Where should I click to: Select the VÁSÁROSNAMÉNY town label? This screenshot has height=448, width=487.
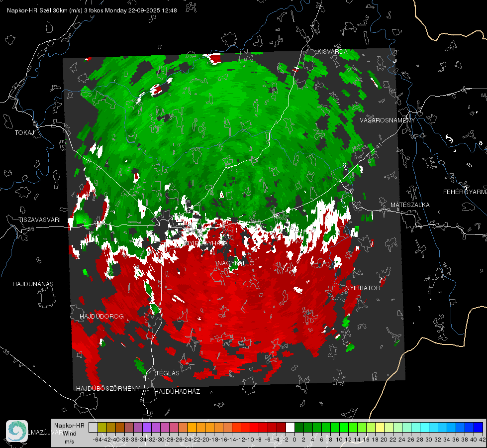[388, 120]
